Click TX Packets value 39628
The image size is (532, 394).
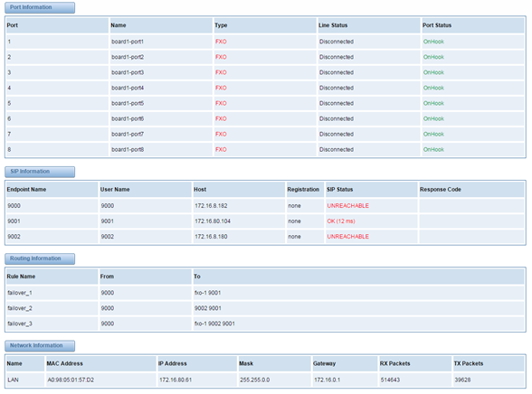[462, 380]
